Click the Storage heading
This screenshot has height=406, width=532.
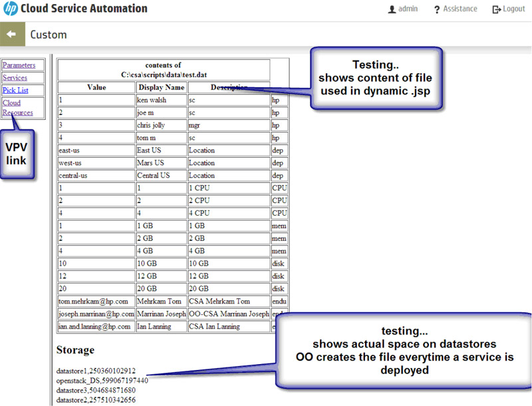pos(75,349)
